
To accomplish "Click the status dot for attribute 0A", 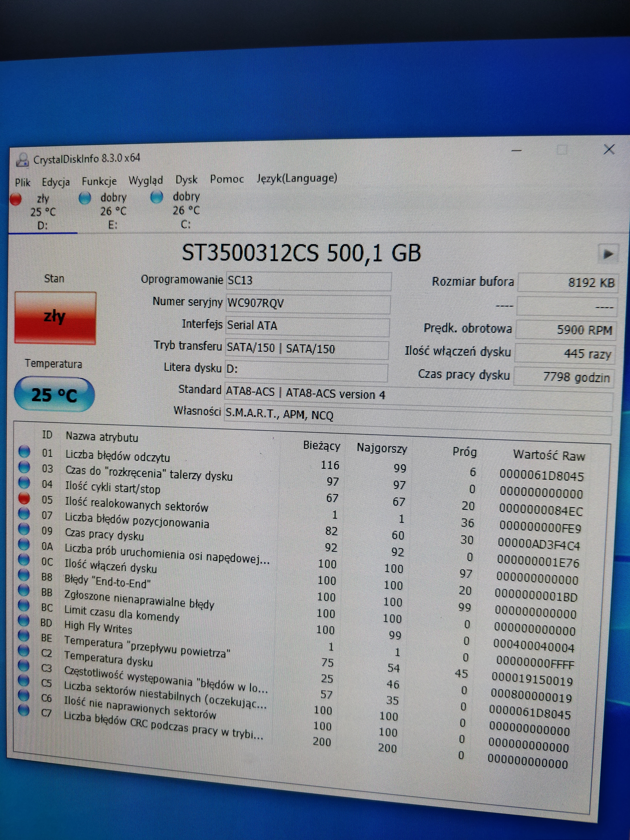I will pyautogui.click(x=24, y=544).
